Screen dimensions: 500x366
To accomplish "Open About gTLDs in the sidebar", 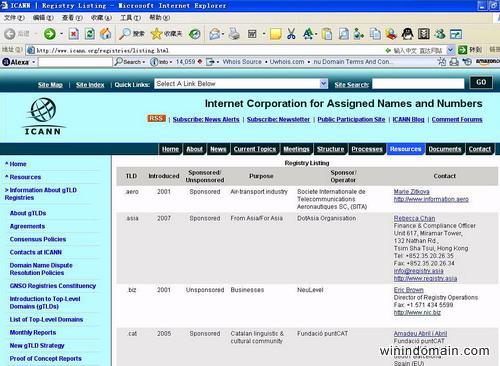I will click(x=28, y=213).
